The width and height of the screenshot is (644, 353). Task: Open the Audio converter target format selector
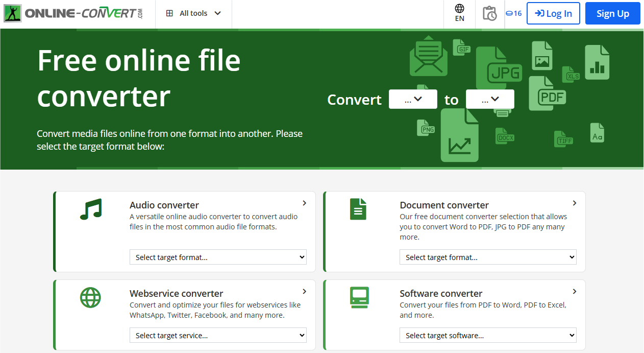pos(218,257)
